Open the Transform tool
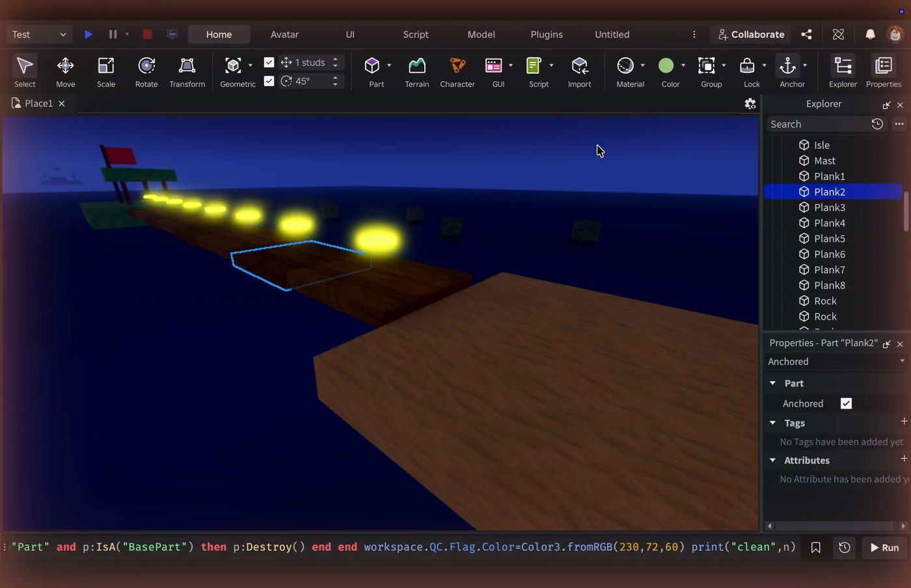Viewport: 911px width, 588px height. (187, 72)
